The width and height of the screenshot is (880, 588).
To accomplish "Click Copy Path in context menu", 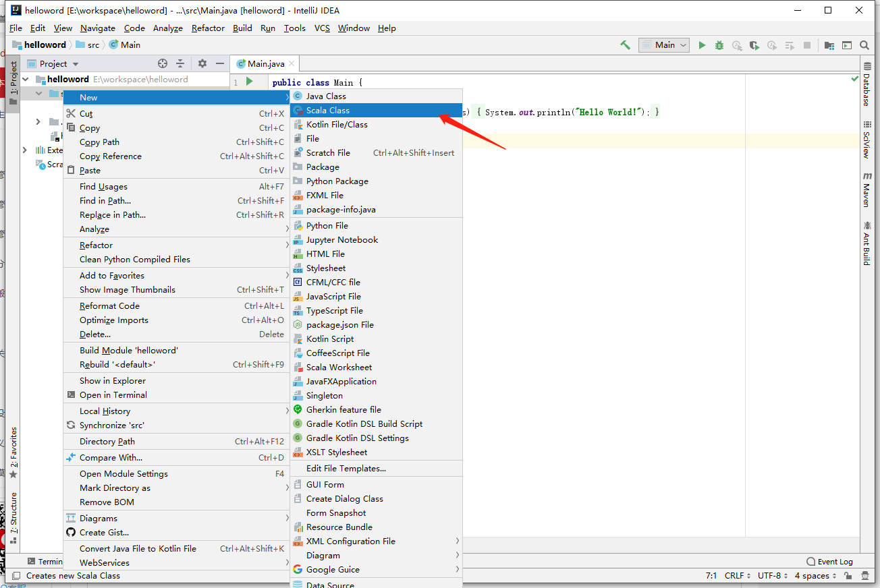I will pyautogui.click(x=176, y=142).
